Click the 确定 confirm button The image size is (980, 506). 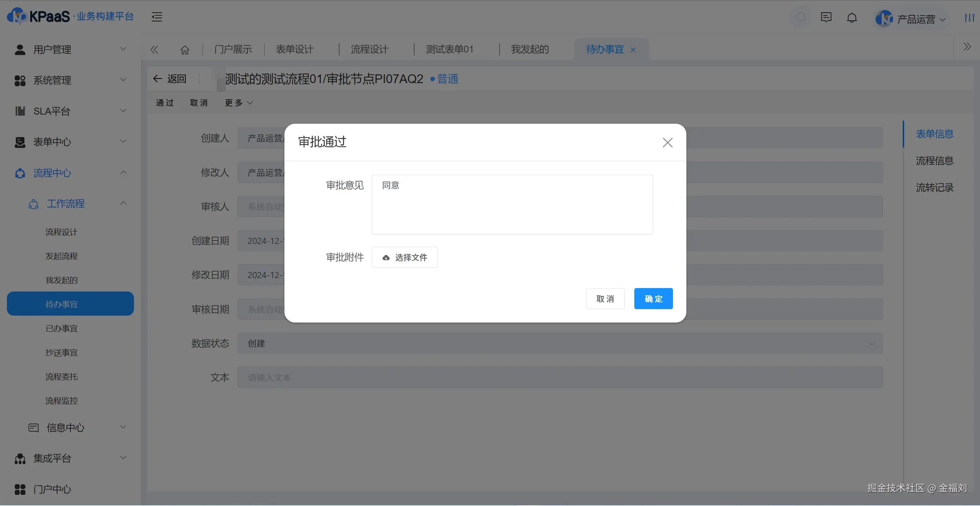653,298
